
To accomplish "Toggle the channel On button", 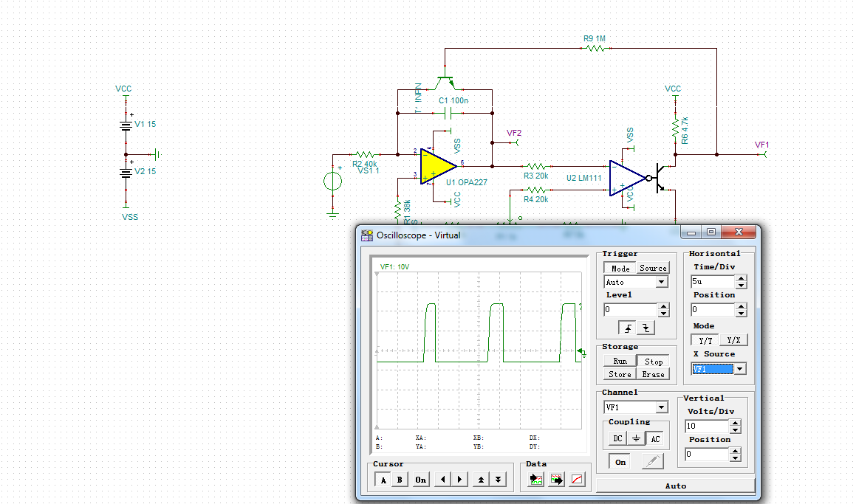I will click(x=620, y=462).
